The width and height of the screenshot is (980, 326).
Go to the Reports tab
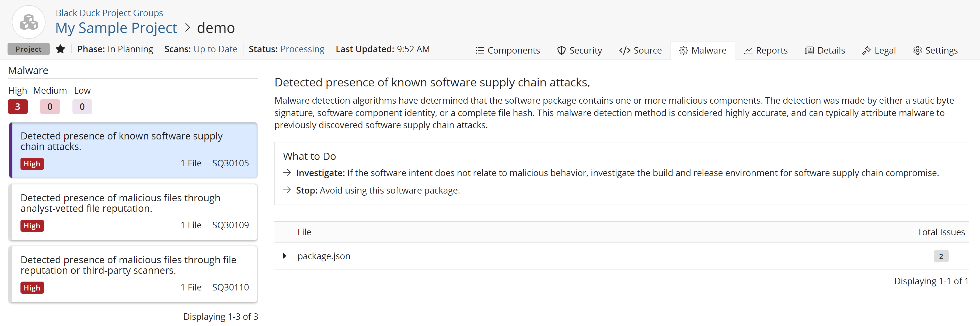(765, 50)
